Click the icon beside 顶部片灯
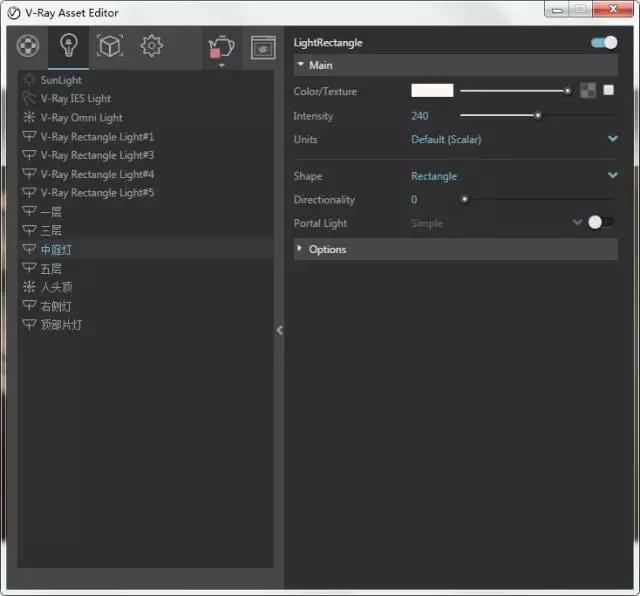 point(29,324)
